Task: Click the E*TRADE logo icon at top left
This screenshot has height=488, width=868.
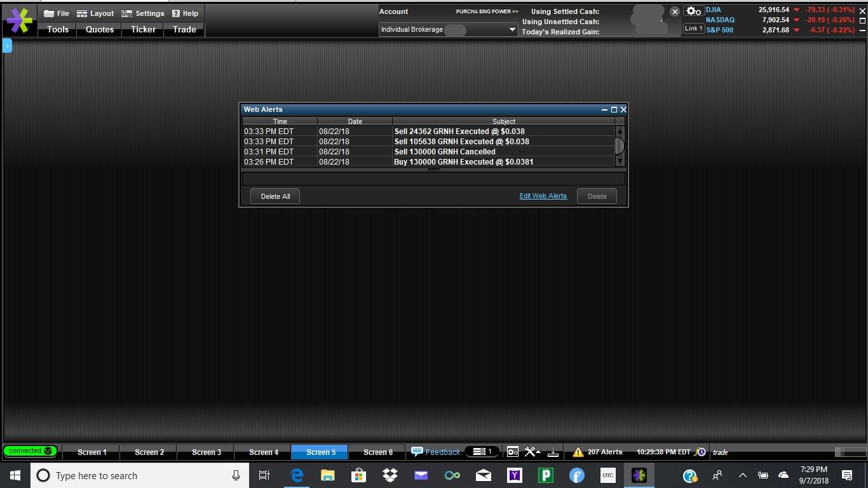Action: [x=20, y=20]
